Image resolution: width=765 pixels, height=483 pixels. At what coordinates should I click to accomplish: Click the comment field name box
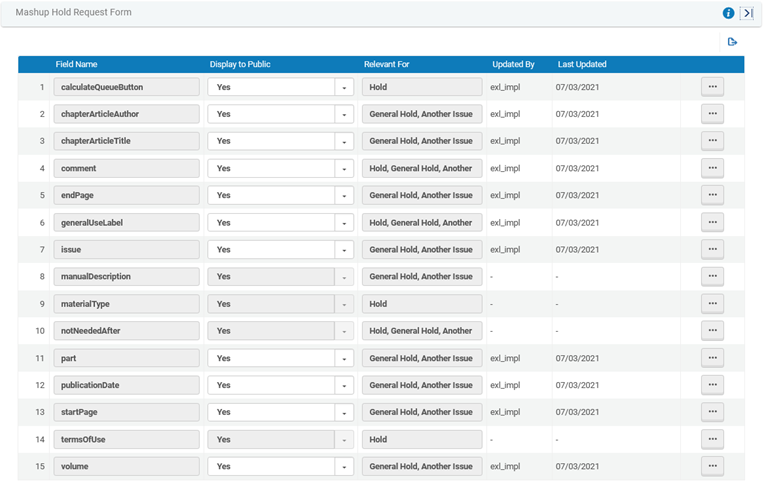pyautogui.click(x=126, y=168)
